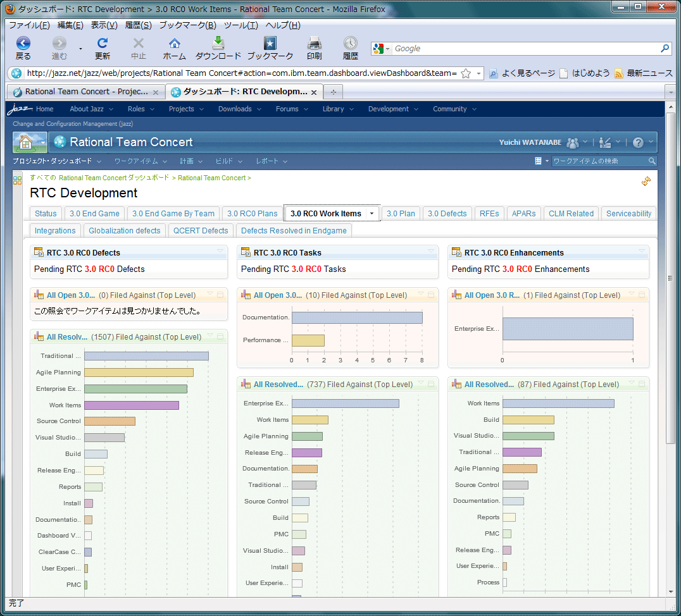The width and height of the screenshot is (681, 616).
Task: Open the 3.0 RC0 Work Items tab dropdown arrow
Action: click(x=372, y=214)
